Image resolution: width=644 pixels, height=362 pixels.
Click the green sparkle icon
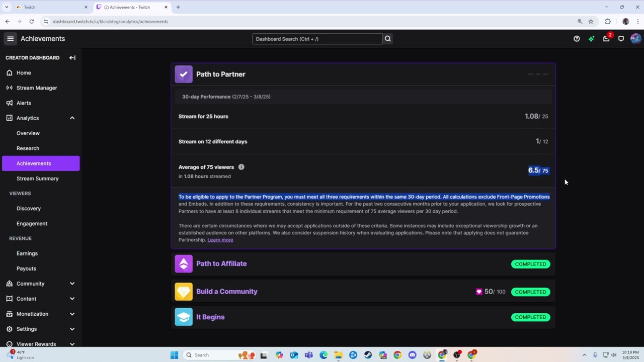coord(591,39)
